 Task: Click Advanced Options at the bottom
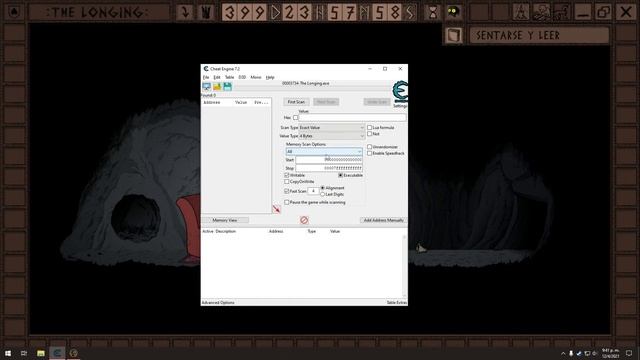pyautogui.click(x=218, y=303)
